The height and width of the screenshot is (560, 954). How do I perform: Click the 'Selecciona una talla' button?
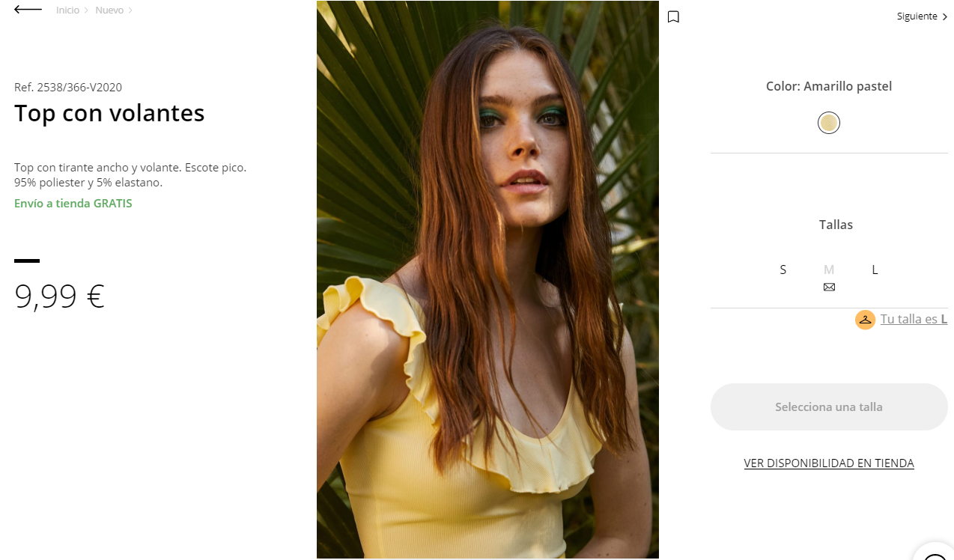click(829, 407)
